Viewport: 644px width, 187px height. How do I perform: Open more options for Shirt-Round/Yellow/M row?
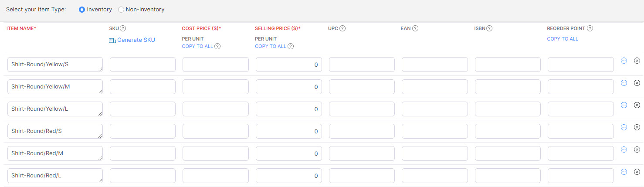(x=624, y=83)
